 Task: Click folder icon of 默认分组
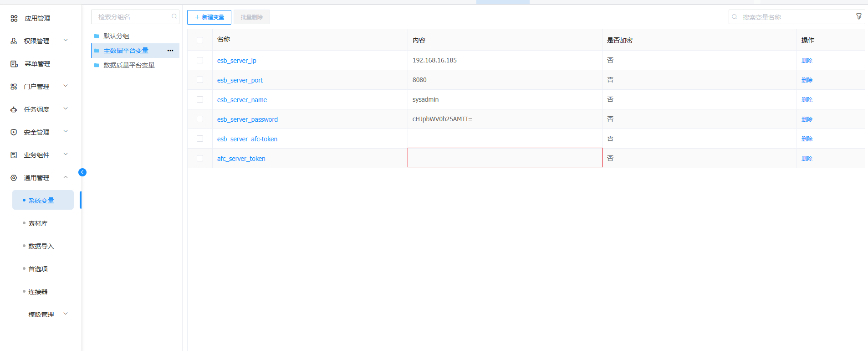97,36
